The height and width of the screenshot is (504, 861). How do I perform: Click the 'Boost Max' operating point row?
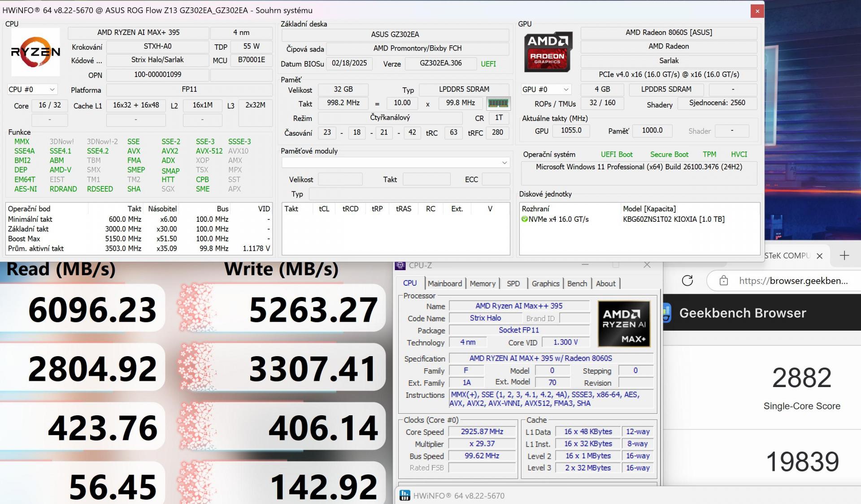pos(139,239)
